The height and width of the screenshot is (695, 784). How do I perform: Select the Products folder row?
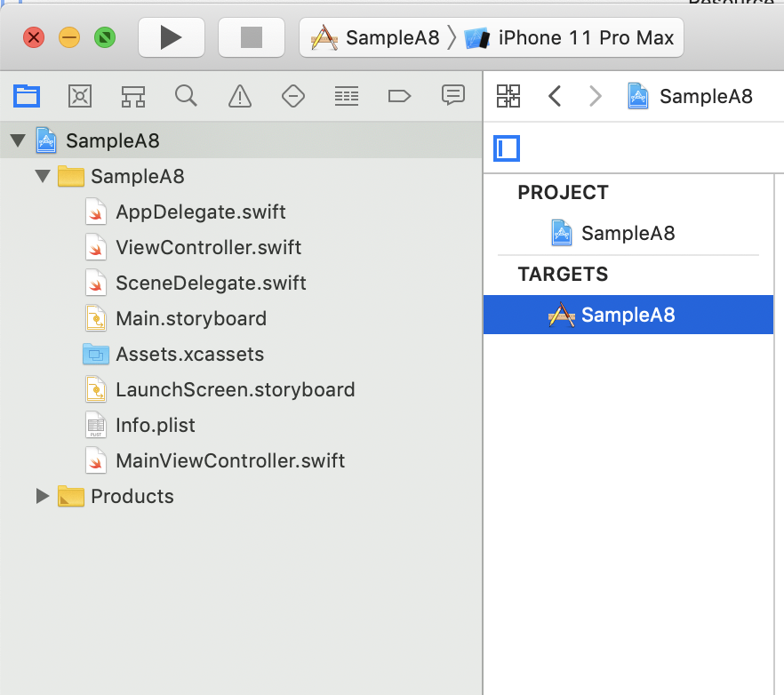point(241,496)
